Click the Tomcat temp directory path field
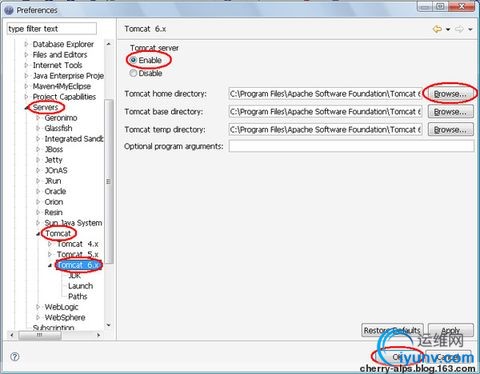Screen dimensions: 480x374 [x=325, y=130]
